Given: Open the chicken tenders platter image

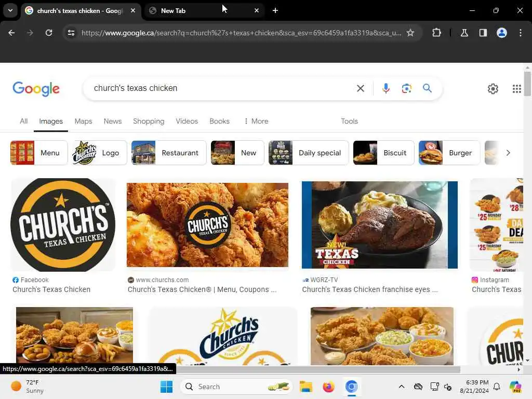Looking at the screenshot, I should pyautogui.click(x=382, y=336).
